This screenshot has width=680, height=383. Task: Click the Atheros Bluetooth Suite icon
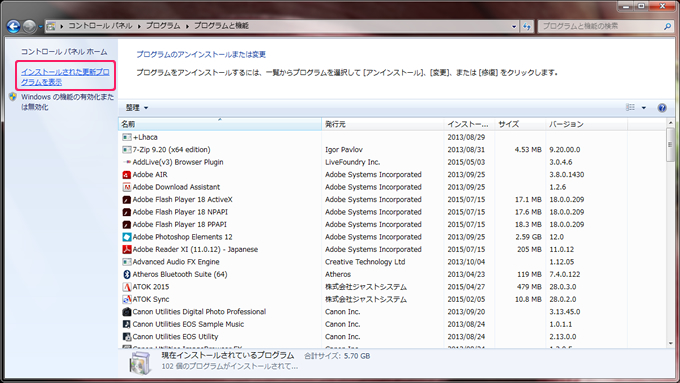coord(127,275)
